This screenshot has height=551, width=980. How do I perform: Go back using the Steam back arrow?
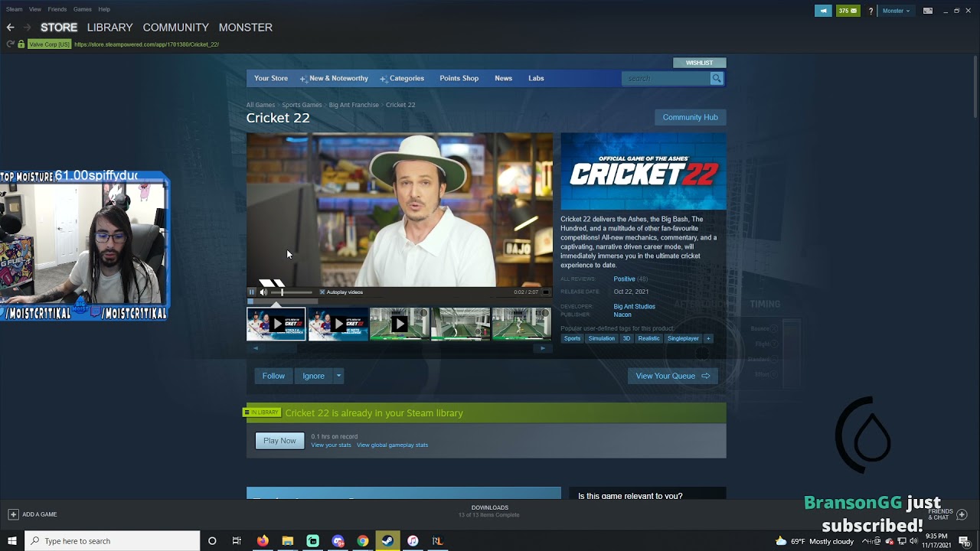(x=10, y=28)
